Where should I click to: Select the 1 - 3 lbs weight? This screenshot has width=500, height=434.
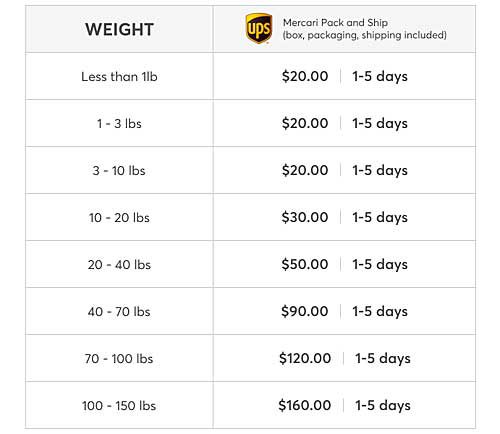pos(119,124)
